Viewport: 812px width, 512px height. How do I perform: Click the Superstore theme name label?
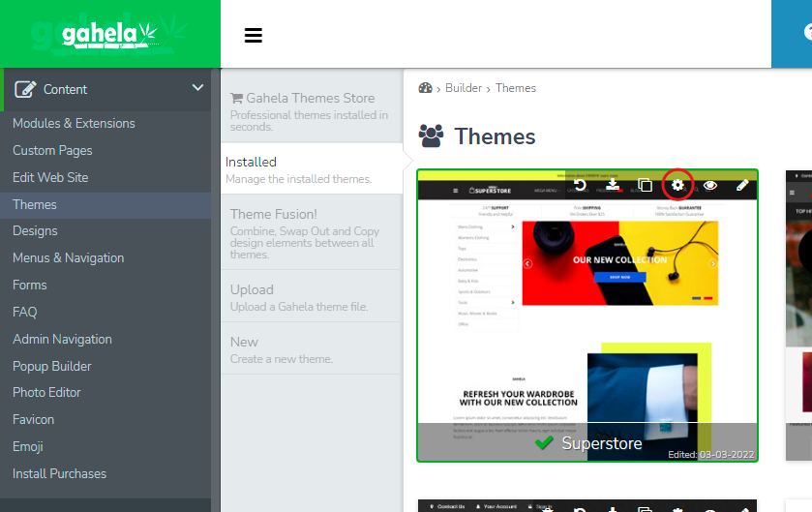point(602,443)
